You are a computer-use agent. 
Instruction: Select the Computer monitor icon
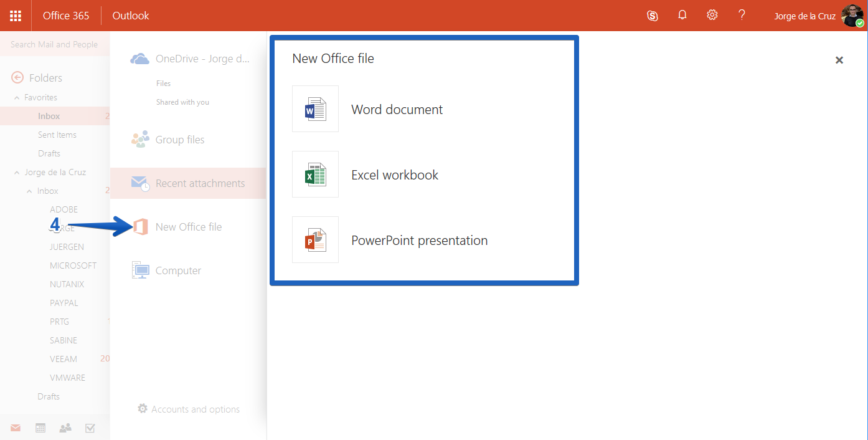click(x=141, y=270)
